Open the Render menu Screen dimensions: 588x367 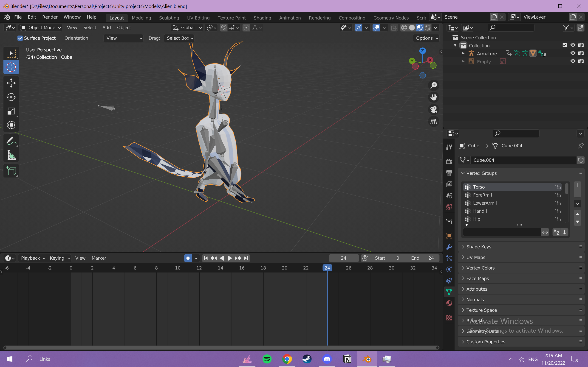50,17
